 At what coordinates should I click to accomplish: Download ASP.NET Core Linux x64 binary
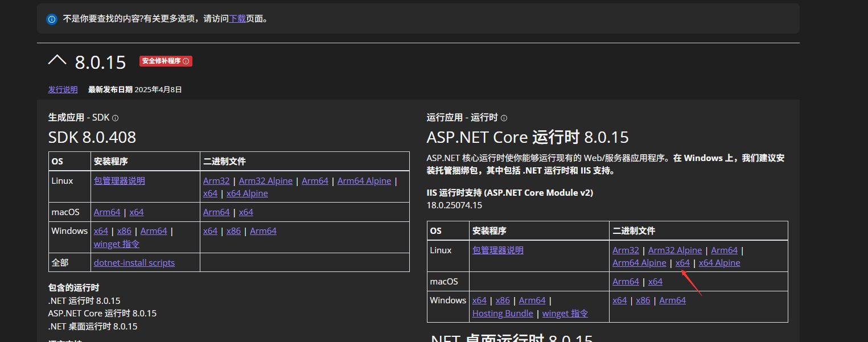click(682, 262)
